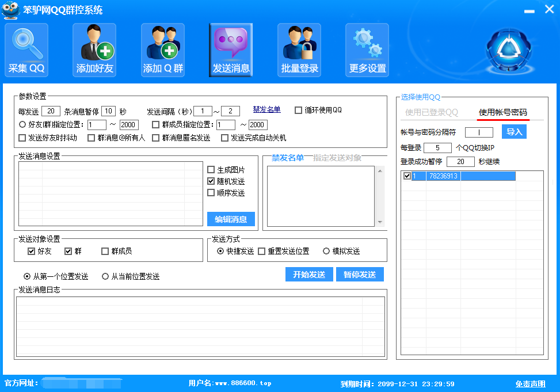Click 开始发送 start sending button
The image size is (560, 392).
[309, 275]
